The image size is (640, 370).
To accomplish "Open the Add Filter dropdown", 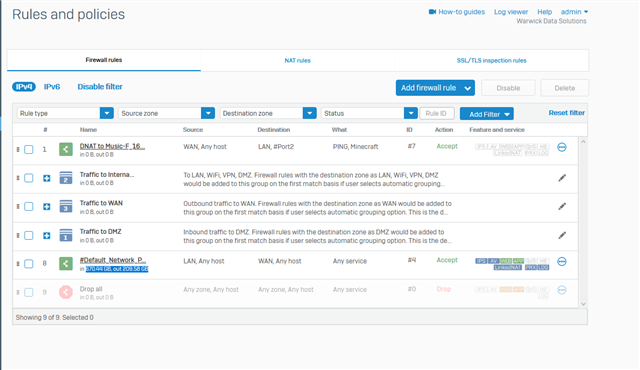I will (487, 114).
